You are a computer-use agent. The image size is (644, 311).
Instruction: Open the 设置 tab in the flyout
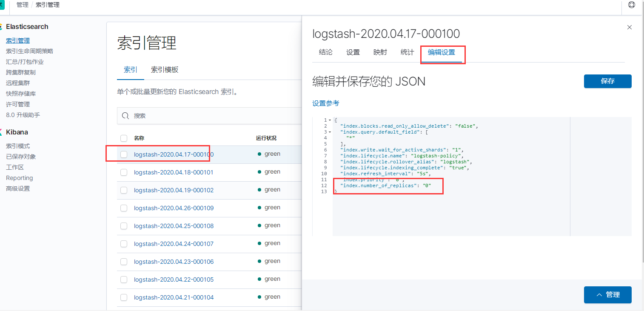353,52
